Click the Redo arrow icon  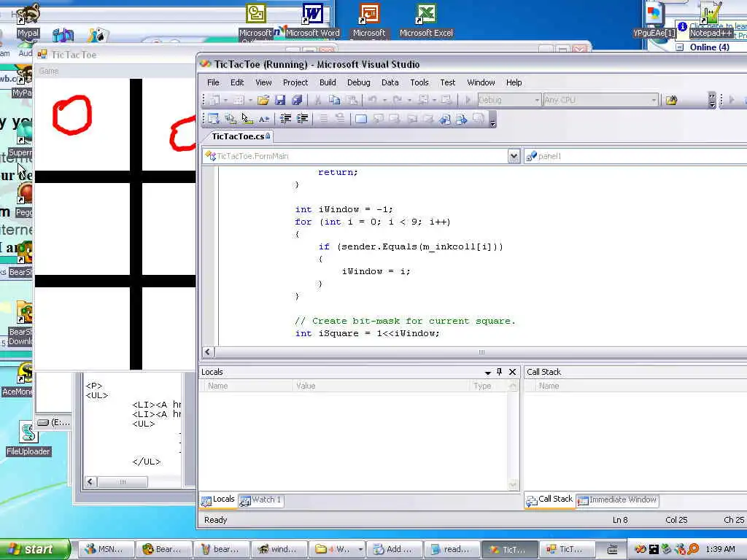click(397, 100)
